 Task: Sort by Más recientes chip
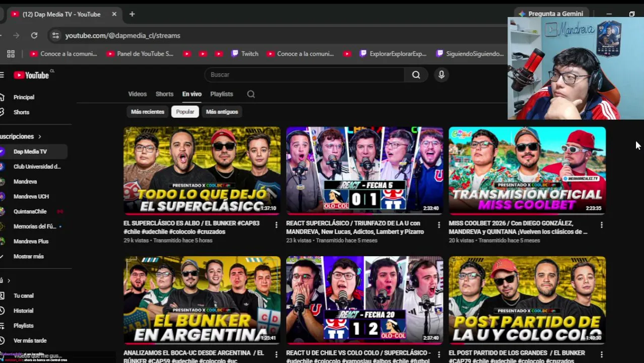[x=148, y=112]
